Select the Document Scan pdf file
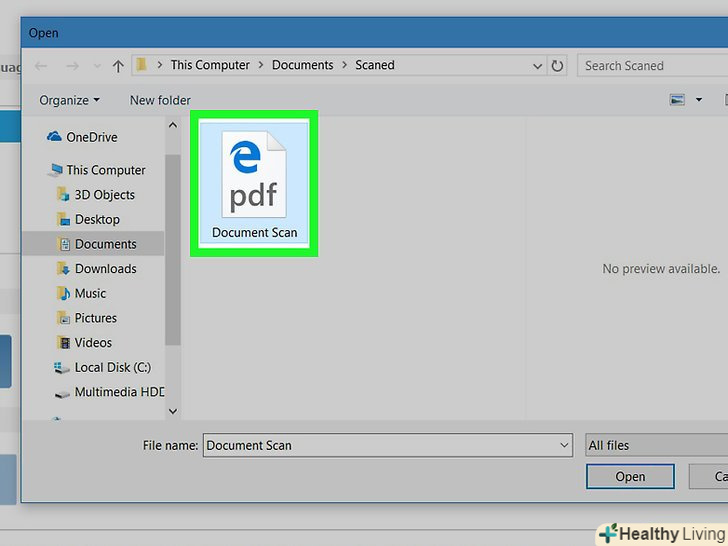728x546 pixels. [254, 183]
